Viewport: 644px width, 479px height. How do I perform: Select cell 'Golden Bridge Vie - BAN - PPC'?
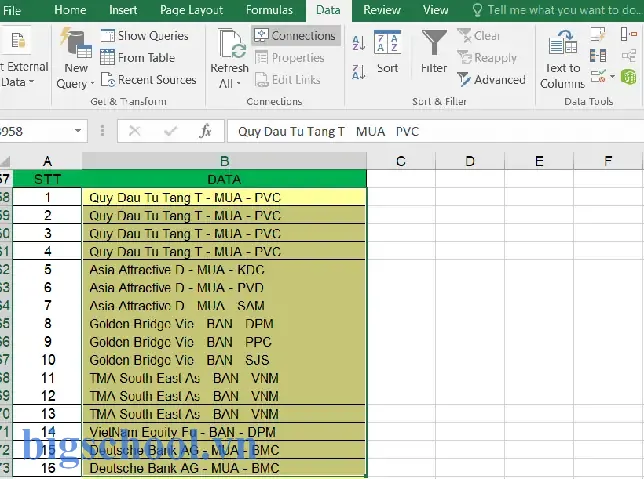(224, 342)
